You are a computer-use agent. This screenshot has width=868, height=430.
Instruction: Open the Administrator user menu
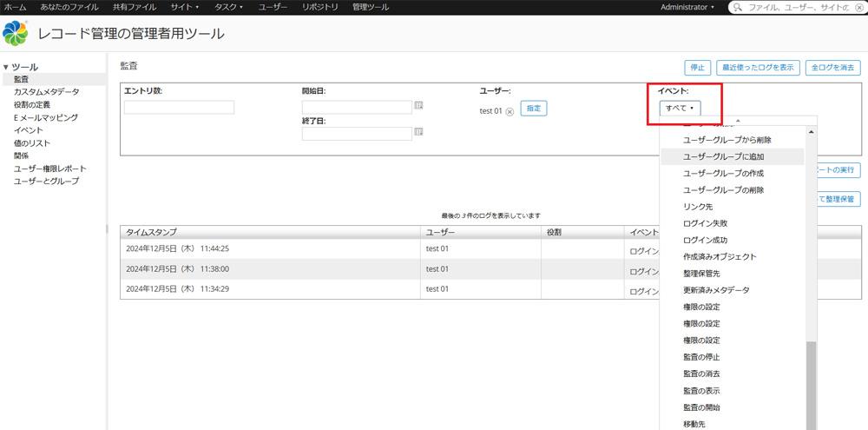click(x=687, y=7)
